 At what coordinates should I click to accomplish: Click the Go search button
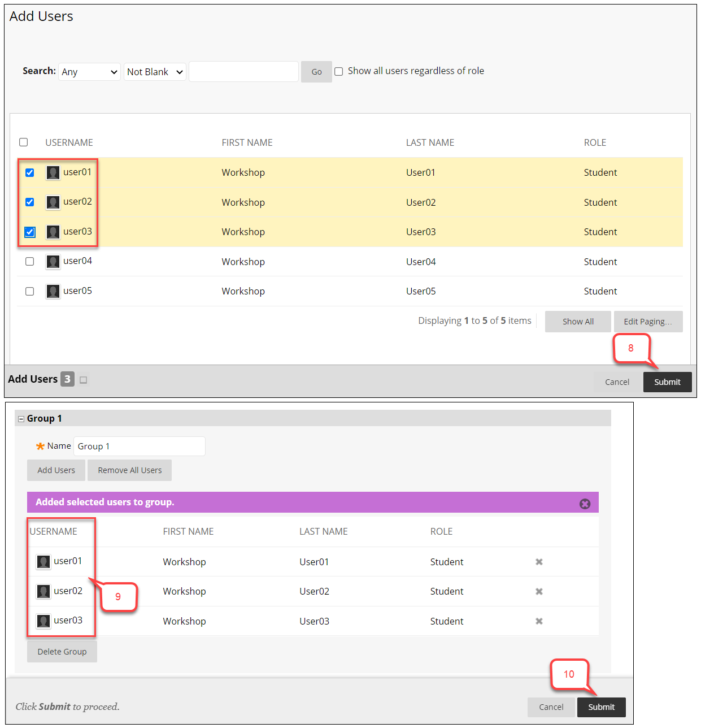pos(316,72)
